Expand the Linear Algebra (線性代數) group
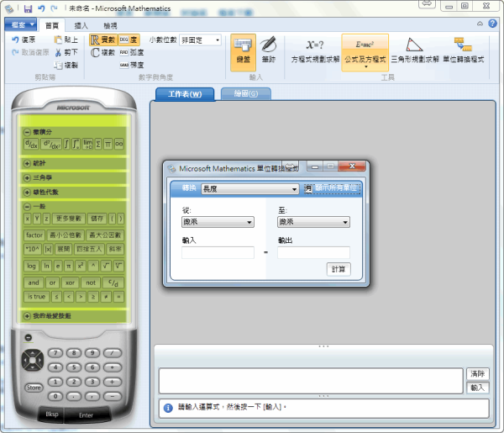Screen dimensions: 504x433 pos(28,192)
